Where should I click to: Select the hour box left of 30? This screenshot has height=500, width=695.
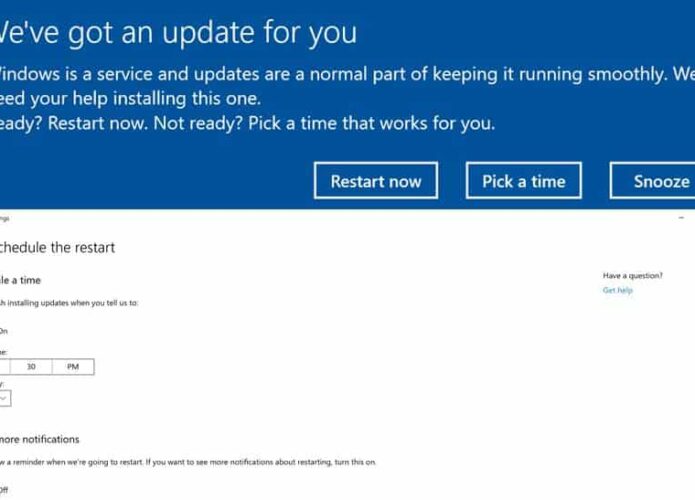(5, 367)
